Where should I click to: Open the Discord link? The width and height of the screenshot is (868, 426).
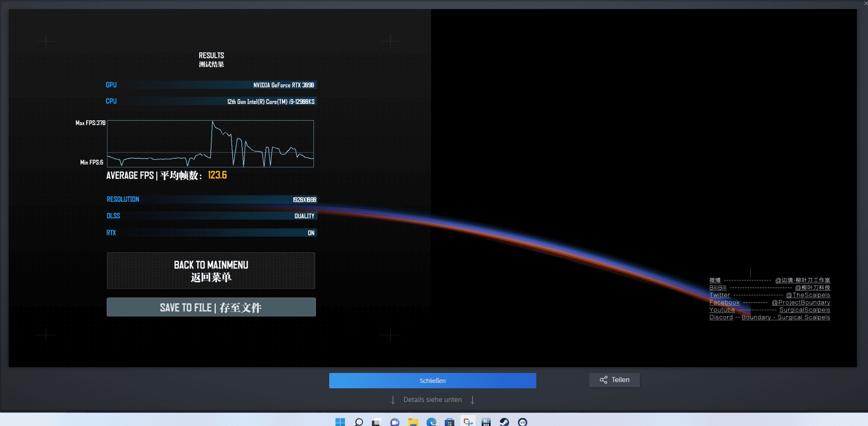pyautogui.click(x=721, y=317)
